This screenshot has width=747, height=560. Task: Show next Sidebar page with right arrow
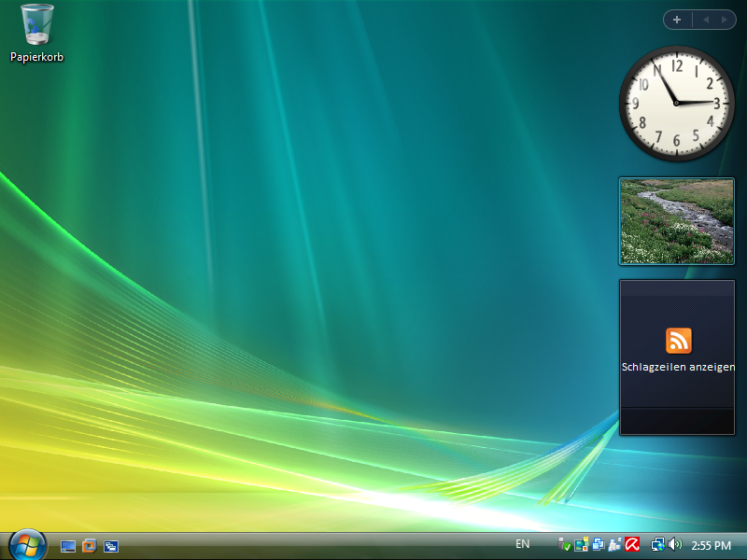724,19
